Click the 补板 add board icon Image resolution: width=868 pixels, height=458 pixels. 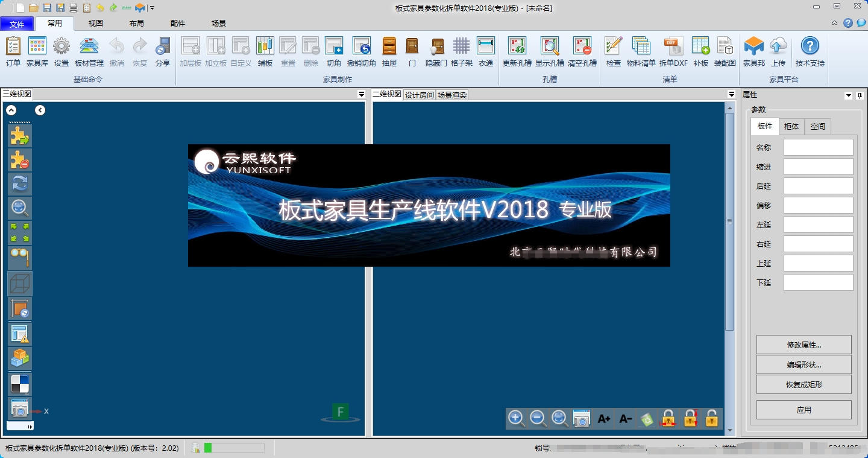click(x=701, y=51)
